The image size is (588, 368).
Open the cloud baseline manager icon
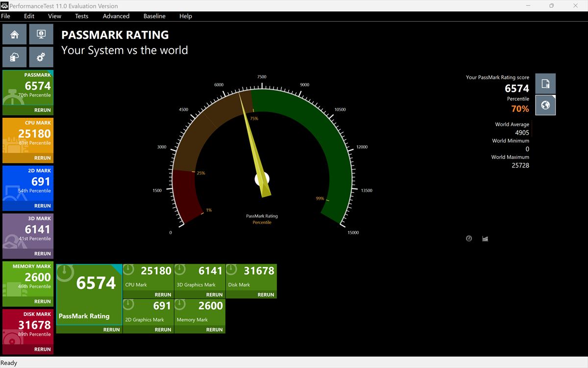click(x=15, y=57)
